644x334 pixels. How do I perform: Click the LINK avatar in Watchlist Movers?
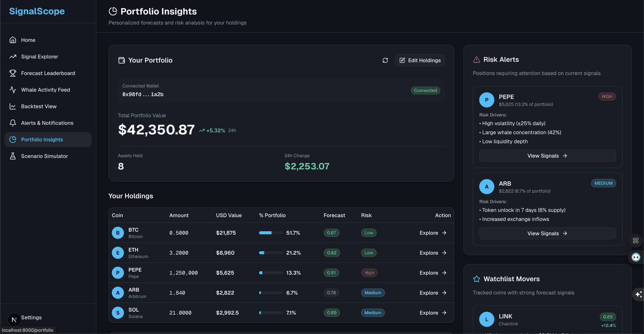coord(487,319)
